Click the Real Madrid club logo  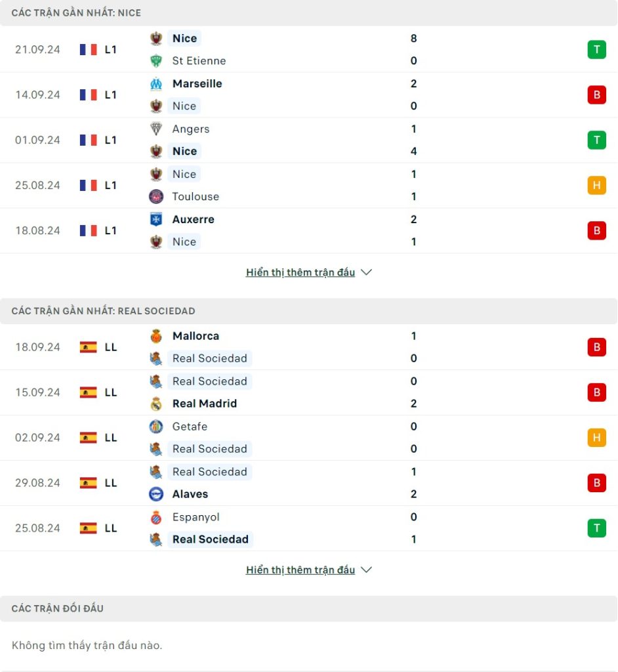pos(156,404)
